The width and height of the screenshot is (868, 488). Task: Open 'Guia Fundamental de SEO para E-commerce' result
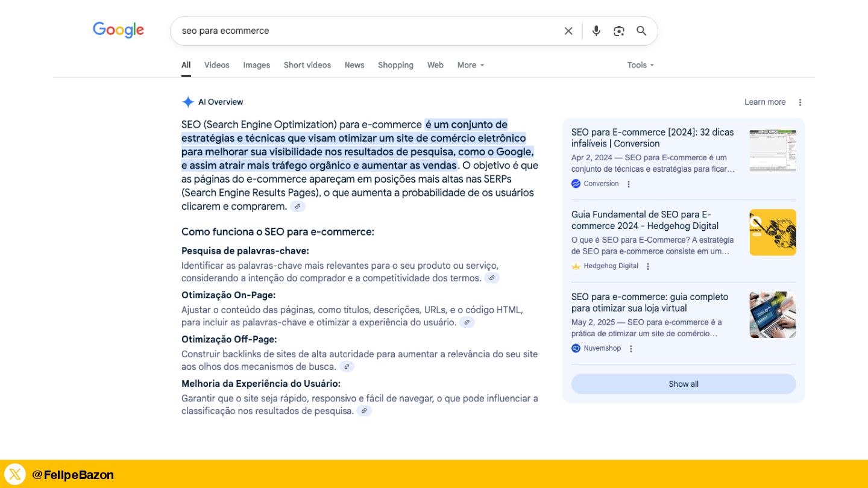click(645, 220)
